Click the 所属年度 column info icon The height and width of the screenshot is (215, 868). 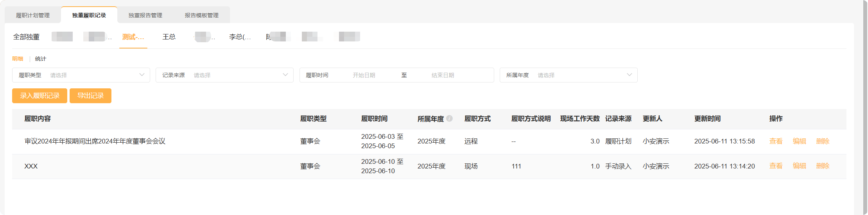click(450, 118)
